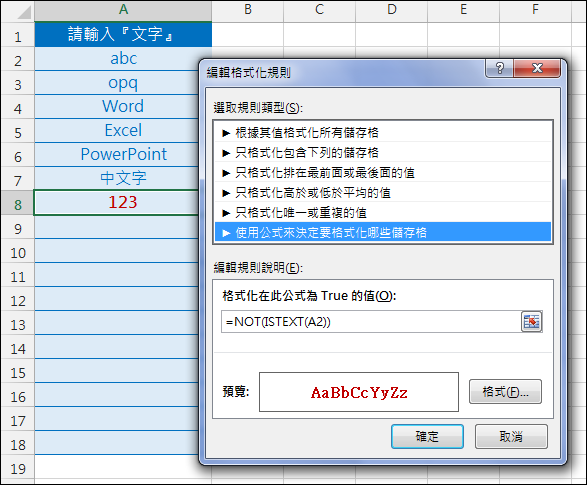Image resolution: width=587 pixels, height=485 pixels.
Task: Click cell containing red 123
Action: [x=116, y=202]
